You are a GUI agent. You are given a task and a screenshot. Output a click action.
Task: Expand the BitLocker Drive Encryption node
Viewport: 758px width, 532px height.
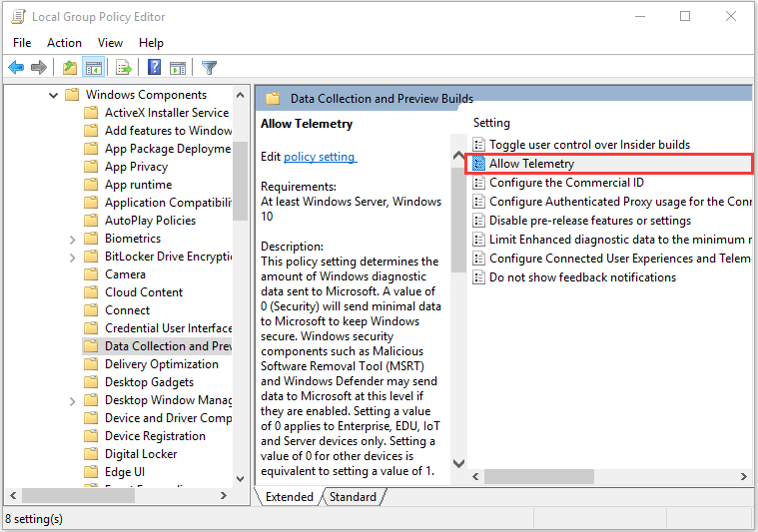(72, 258)
